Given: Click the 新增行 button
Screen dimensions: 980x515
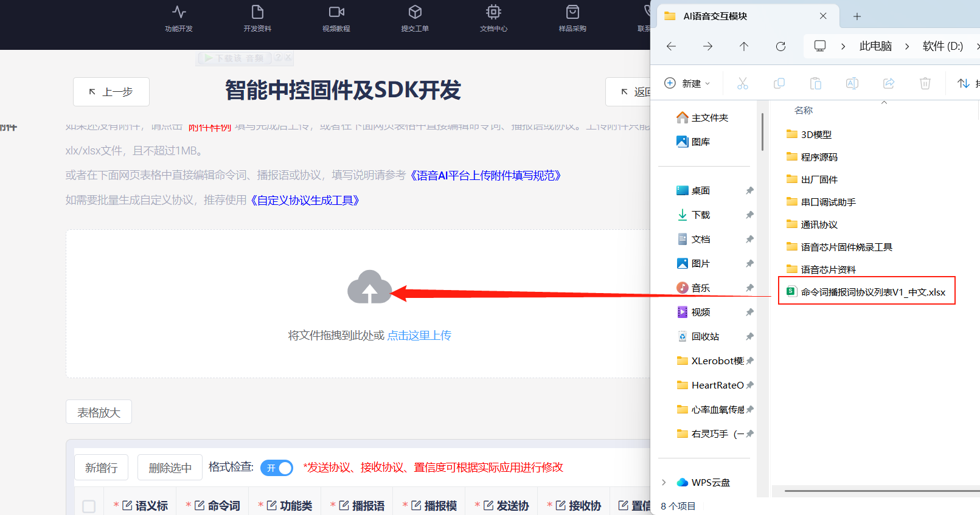Looking at the screenshot, I should click(x=101, y=468).
